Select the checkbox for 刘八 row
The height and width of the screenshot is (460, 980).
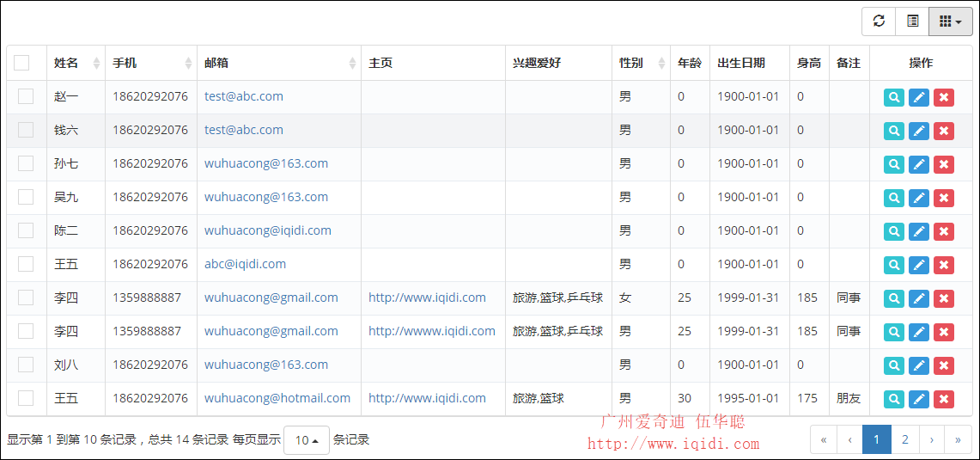click(26, 365)
